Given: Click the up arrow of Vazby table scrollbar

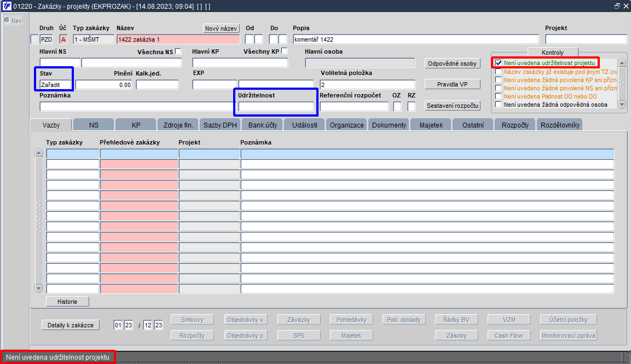Looking at the screenshot, I should click(39, 153).
